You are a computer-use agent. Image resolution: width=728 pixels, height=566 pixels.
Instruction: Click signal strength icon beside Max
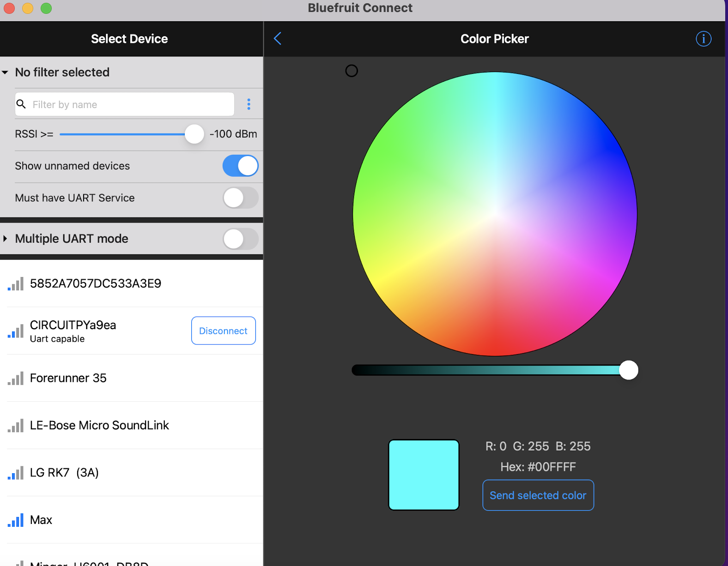16,520
